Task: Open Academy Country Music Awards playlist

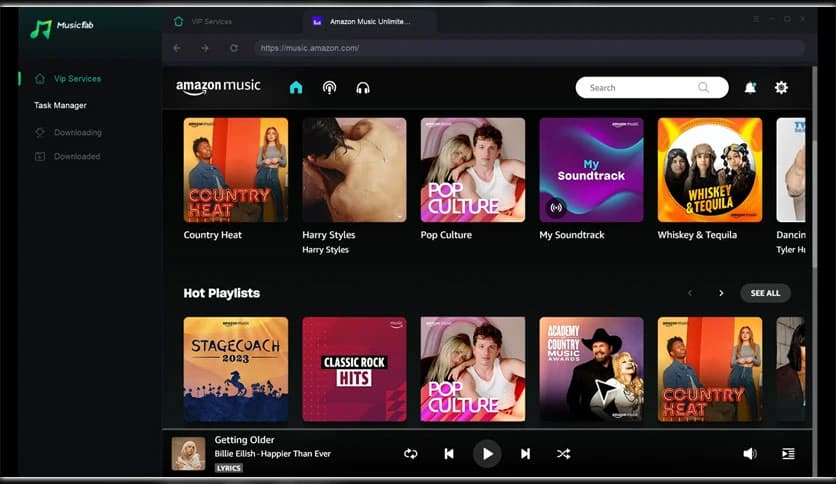Action: pos(591,369)
